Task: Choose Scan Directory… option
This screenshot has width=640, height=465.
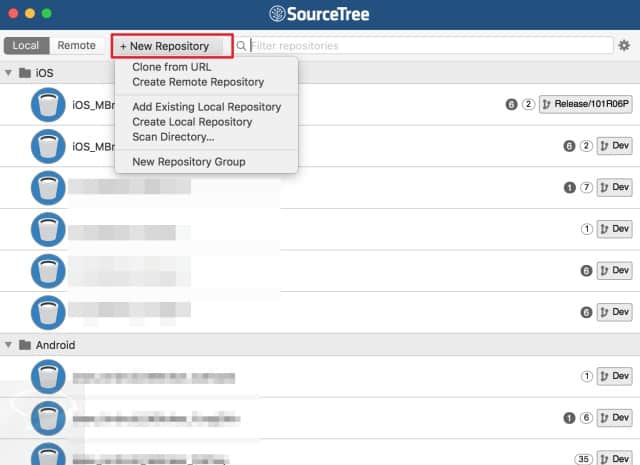Action: pos(173,137)
